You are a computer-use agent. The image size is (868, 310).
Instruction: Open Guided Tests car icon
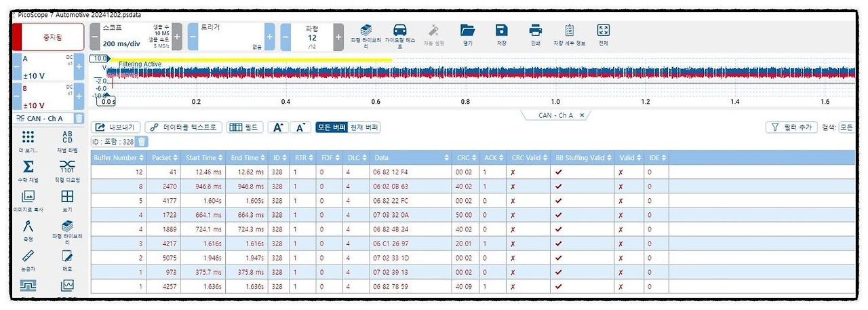pyautogui.click(x=400, y=35)
